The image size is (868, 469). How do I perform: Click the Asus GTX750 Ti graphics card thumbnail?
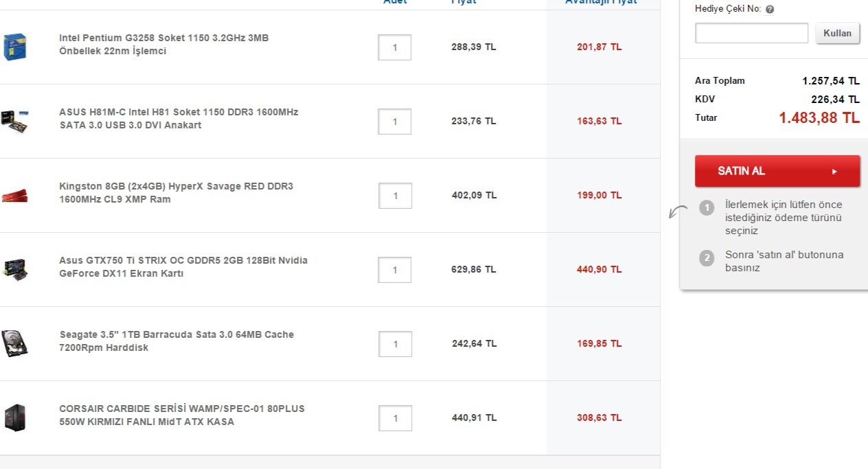pos(14,268)
